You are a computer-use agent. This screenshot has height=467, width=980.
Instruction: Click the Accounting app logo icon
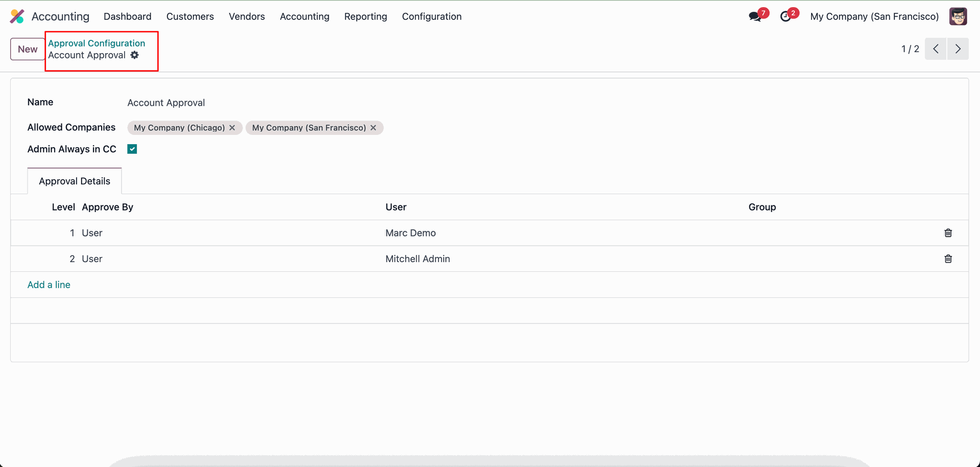(17, 16)
